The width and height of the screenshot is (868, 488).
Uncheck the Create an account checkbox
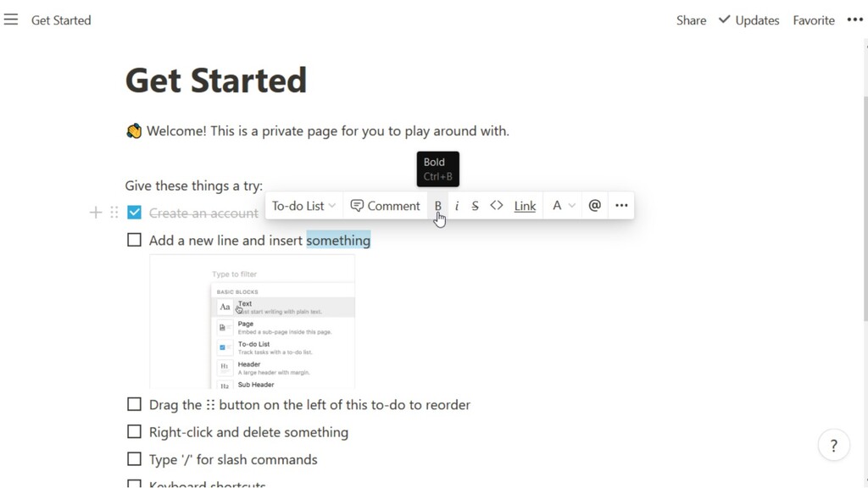pyautogui.click(x=134, y=213)
